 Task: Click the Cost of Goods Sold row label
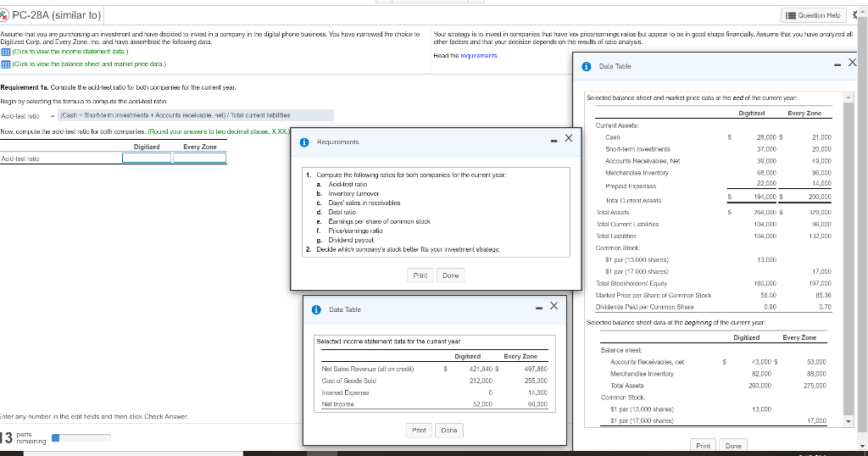coord(348,381)
